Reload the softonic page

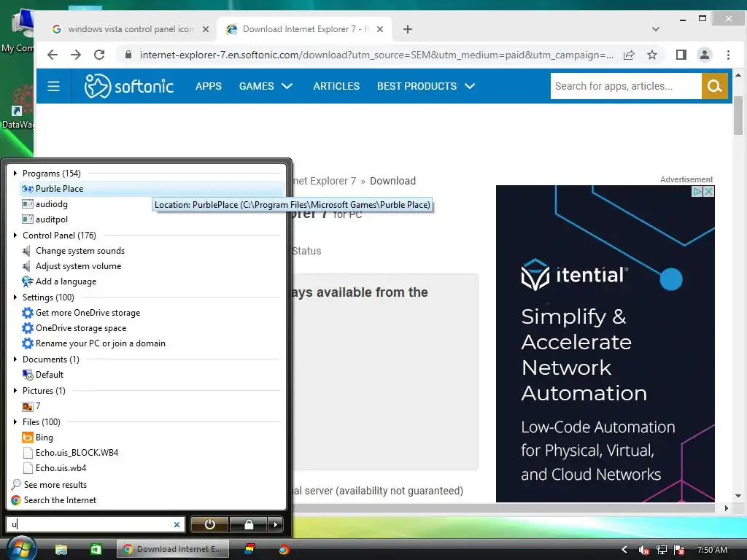pos(99,55)
